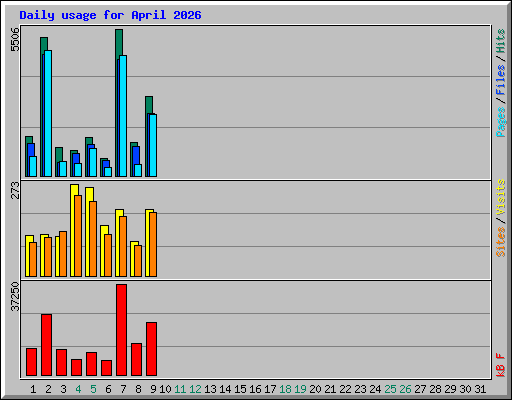Click the cyan "Pages" legend label

pyautogui.click(x=501, y=122)
